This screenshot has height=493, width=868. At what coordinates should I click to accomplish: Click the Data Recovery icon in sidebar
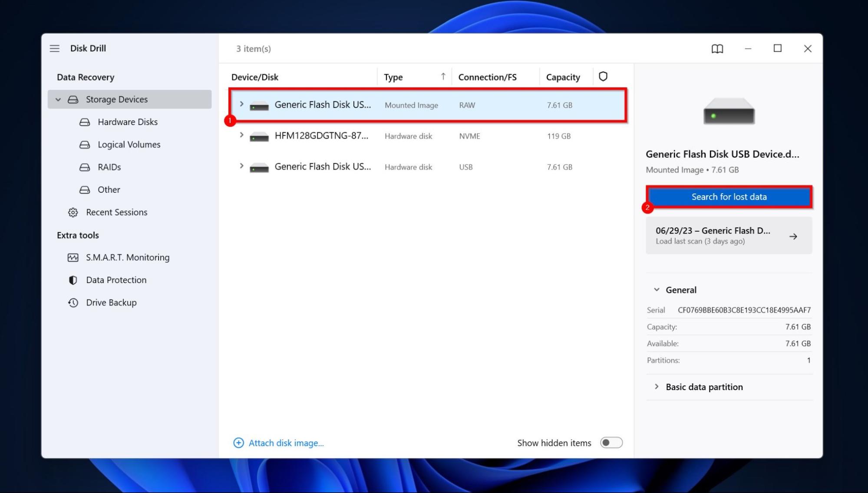coord(85,76)
